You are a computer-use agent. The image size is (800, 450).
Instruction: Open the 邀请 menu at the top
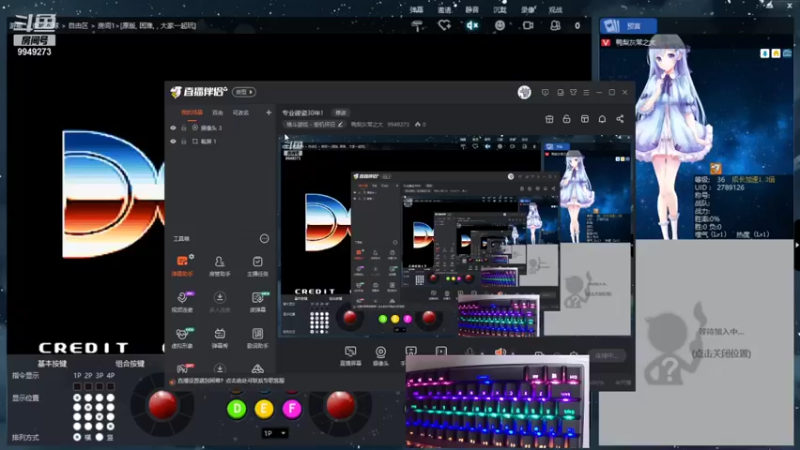(x=444, y=10)
